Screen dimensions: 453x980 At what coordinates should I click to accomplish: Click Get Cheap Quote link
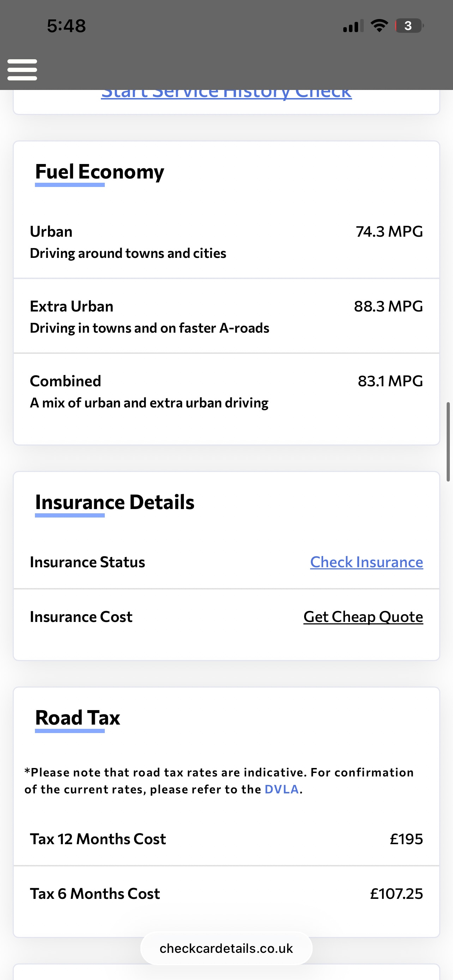tap(363, 617)
